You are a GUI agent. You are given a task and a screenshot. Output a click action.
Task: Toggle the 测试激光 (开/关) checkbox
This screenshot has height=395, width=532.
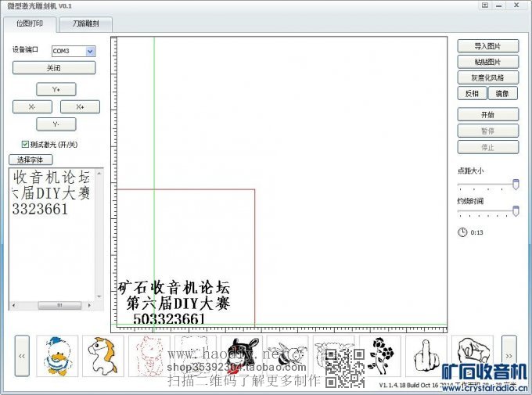pos(26,144)
